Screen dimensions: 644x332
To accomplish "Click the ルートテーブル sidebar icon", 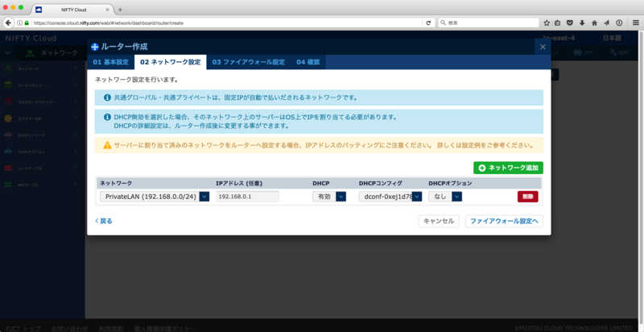I will [8, 168].
